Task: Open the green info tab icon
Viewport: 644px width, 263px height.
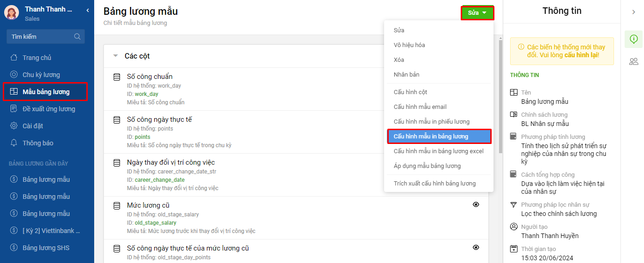Action: 634,39
